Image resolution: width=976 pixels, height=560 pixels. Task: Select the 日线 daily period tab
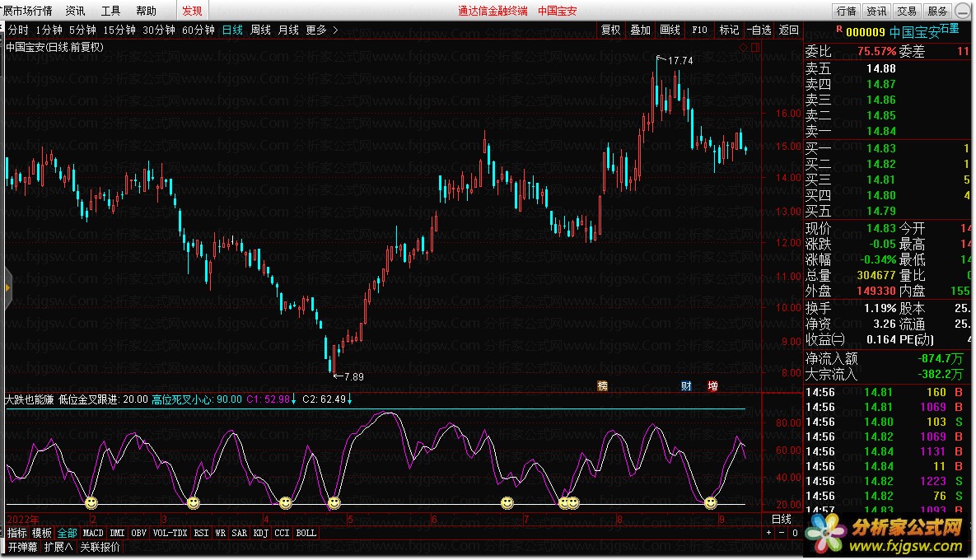click(x=232, y=30)
